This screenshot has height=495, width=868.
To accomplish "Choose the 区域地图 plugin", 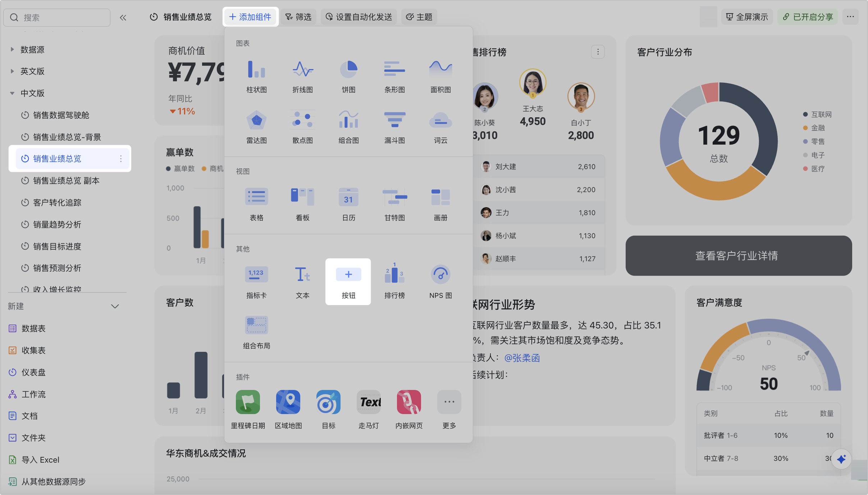I will coord(288,410).
